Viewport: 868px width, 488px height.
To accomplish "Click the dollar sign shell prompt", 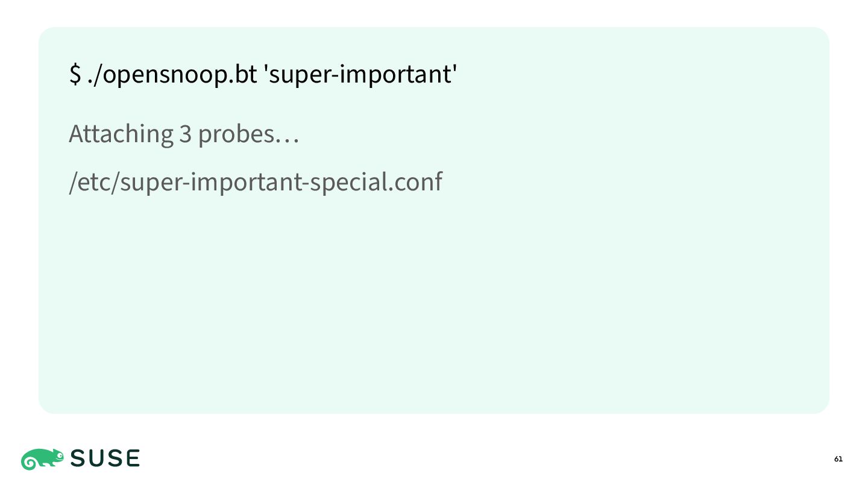I will pyautogui.click(x=75, y=75).
